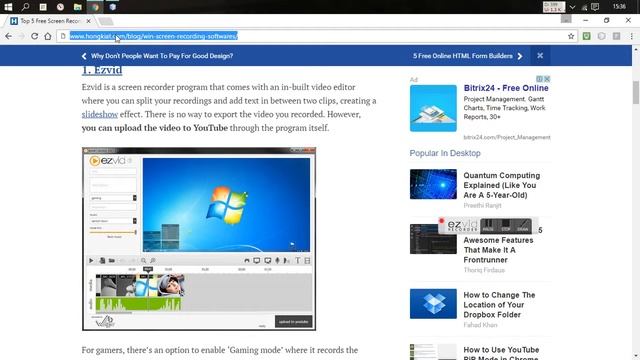The width and height of the screenshot is (640, 360).
Task: Go to next article 5 Free Online HTML Form Builders
Action: [462, 56]
